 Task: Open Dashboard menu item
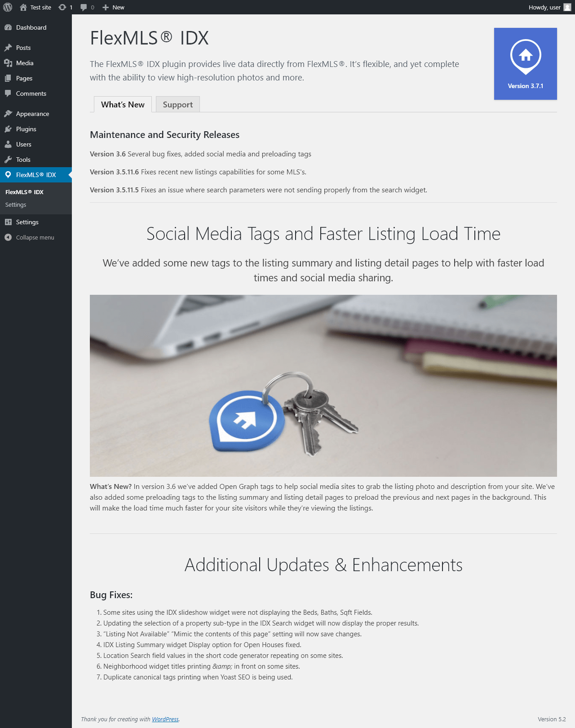(x=36, y=27)
